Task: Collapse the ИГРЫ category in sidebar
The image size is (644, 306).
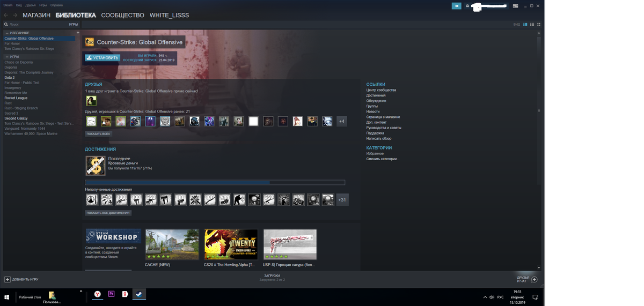Action: (6, 56)
